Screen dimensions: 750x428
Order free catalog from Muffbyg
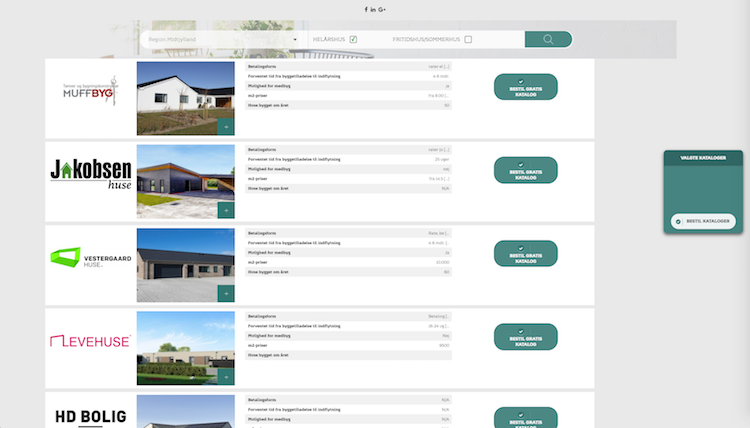tap(525, 87)
